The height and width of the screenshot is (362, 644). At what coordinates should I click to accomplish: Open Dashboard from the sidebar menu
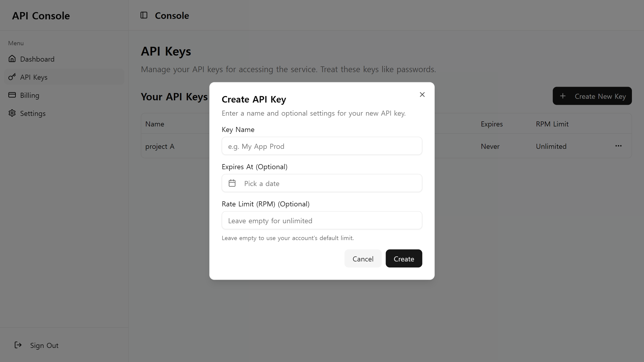(37, 59)
